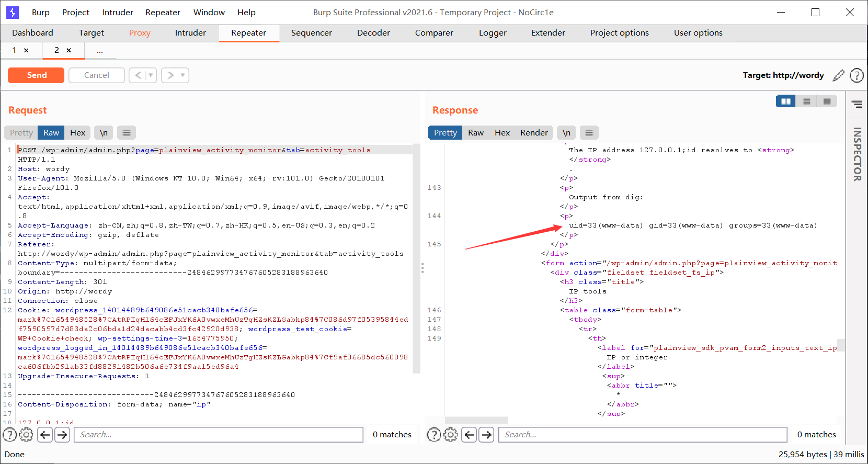Open the Project menu
The height and width of the screenshot is (464, 868).
76,12
